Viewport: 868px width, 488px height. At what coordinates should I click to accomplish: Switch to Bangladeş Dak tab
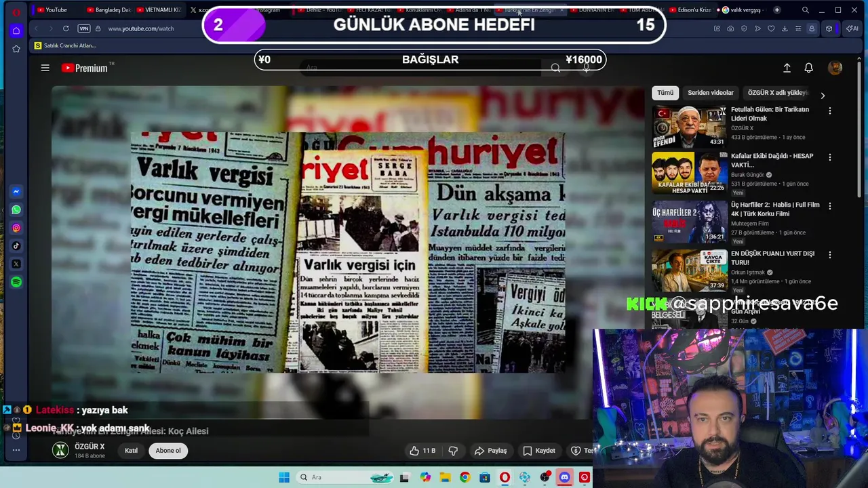108,10
